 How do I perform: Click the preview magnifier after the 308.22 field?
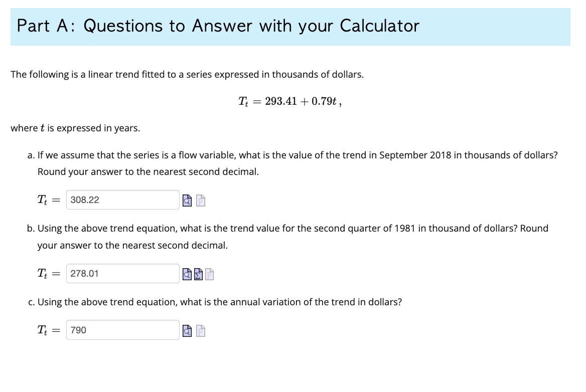point(187,200)
